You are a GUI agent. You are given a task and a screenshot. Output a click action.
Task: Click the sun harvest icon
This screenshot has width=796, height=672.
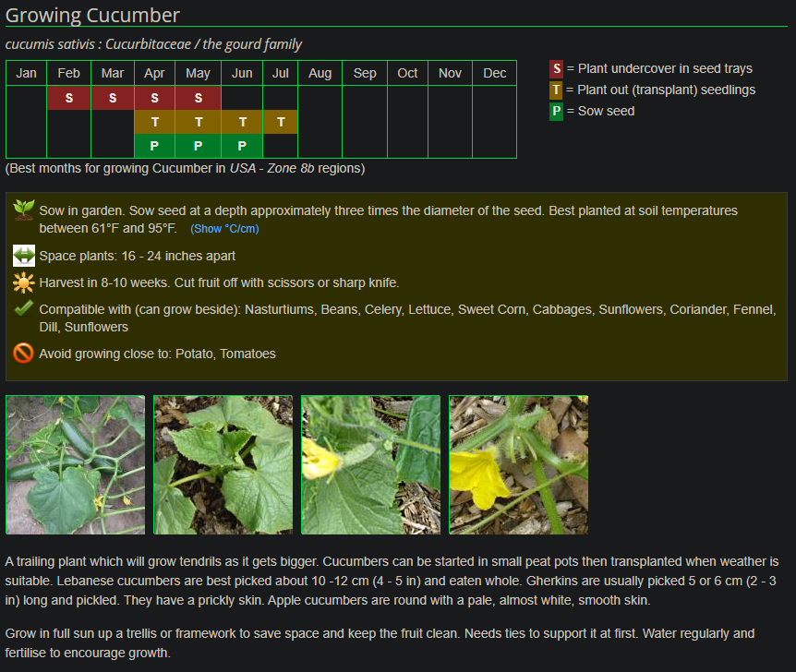pyautogui.click(x=23, y=282)
